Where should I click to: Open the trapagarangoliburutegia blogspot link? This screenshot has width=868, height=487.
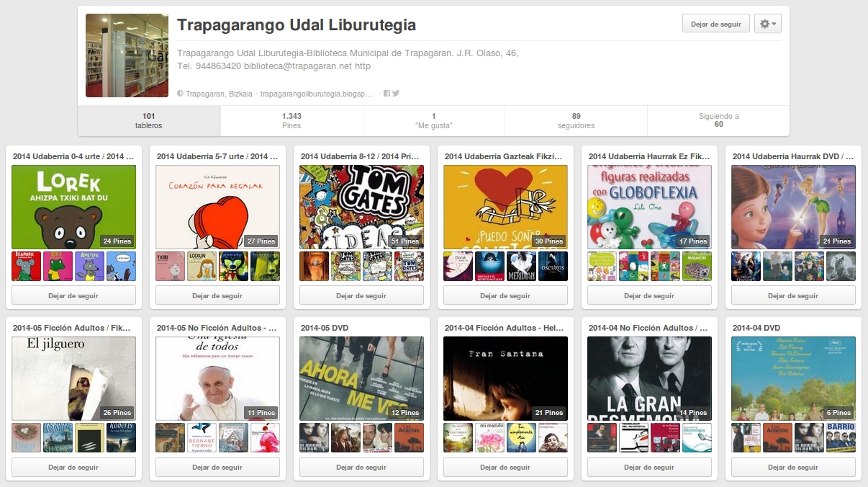[x=317, y=94]
